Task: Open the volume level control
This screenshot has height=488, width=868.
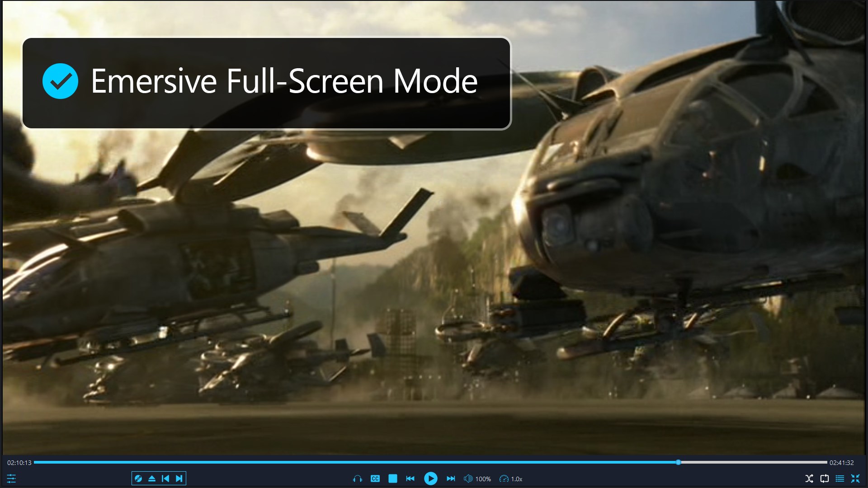Action: (468, 479)
